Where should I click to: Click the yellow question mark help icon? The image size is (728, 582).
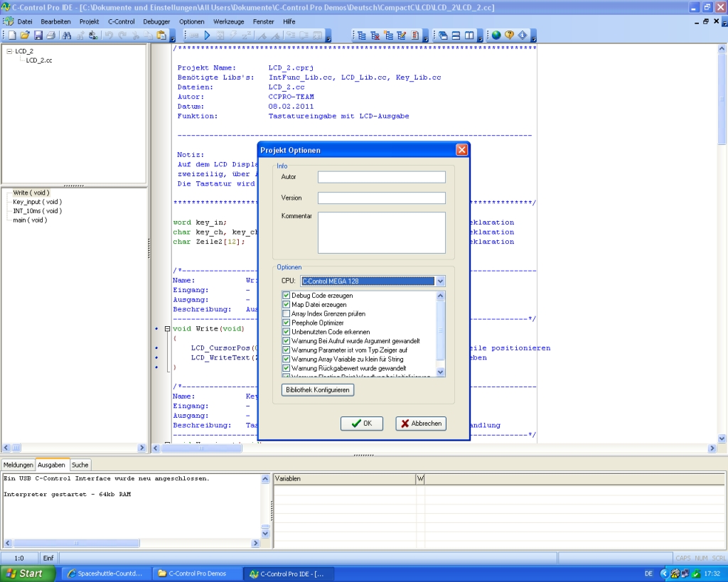click(x=509, y=36)
